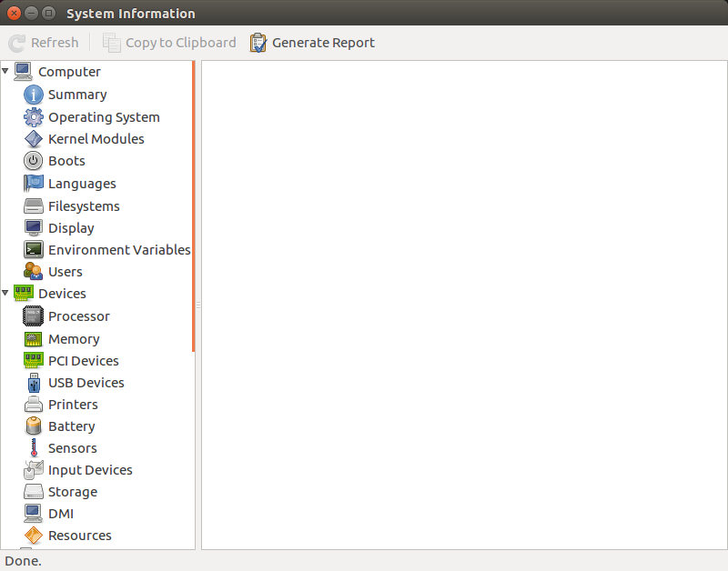728x571 pixels.
Task: Click the Operating System gear icon
Action: point(34,117)
